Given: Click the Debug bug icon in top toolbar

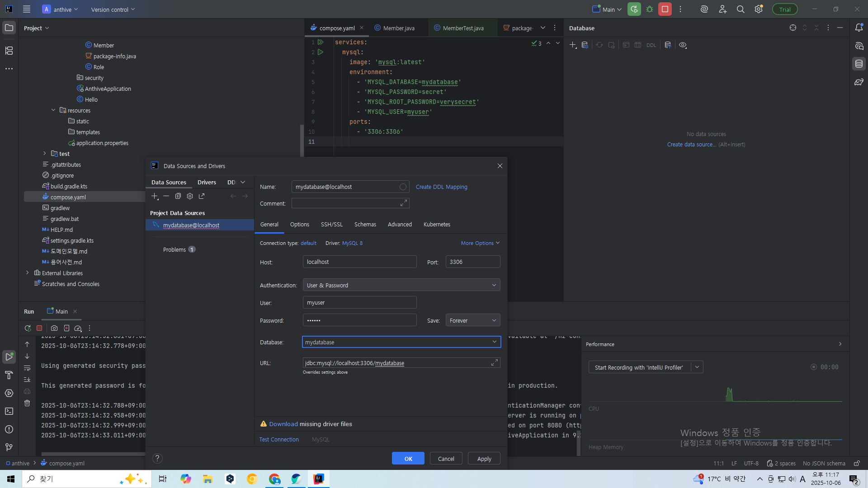Looking at the screenshot, I should pyautogui.click(x=650, y=9).
